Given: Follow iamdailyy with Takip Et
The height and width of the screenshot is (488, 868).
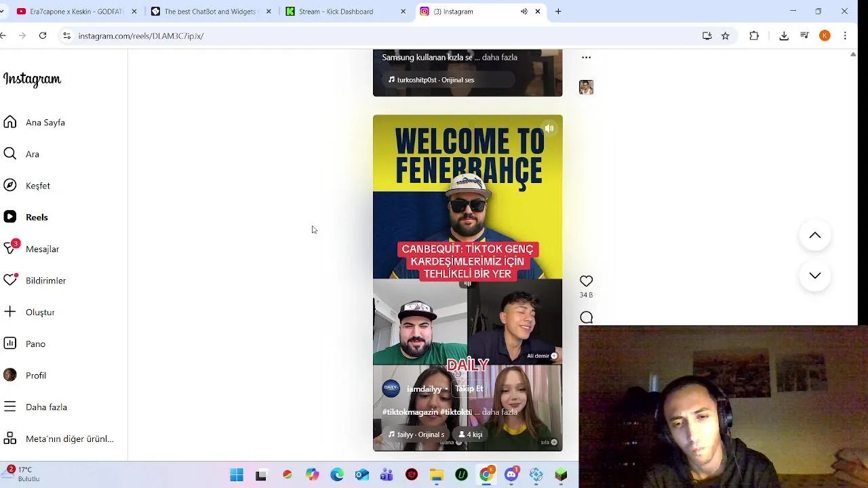Looking at the screenshot, I should coord(469,389).
